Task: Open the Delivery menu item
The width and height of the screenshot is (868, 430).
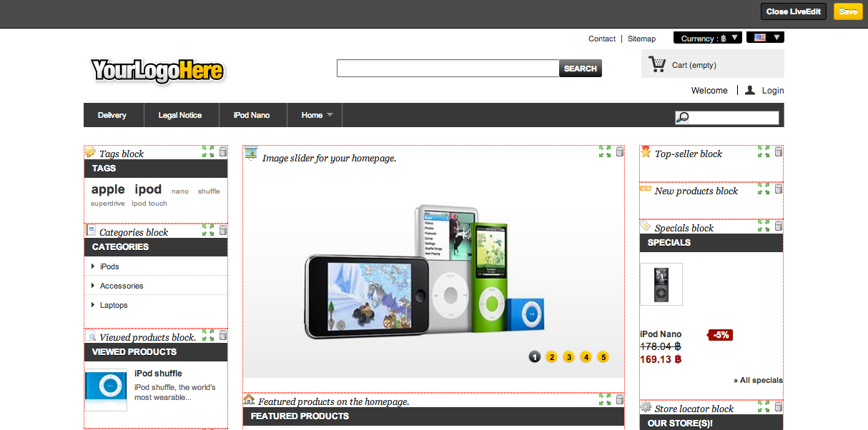Action: click(112, 115)
